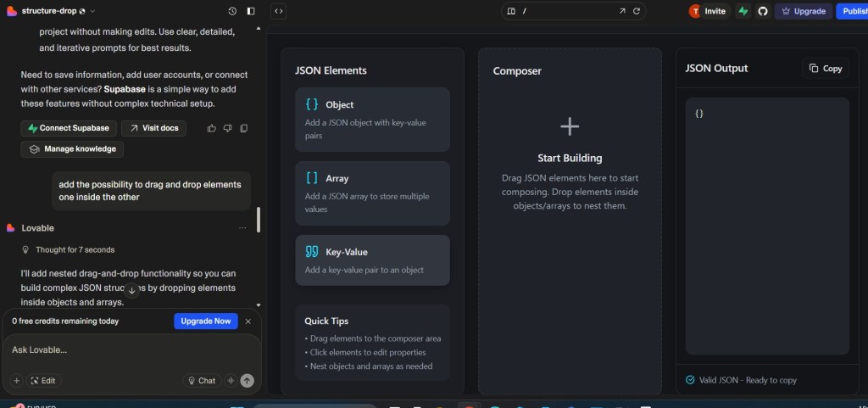Screen dimensions: 868x408
Task: Select the Key-Value element card
Action: [373, 260]
